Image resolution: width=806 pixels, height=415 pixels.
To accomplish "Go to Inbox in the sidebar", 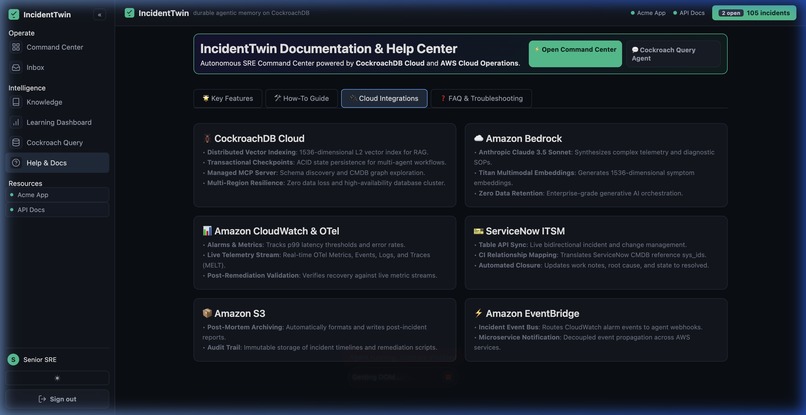I will point(57,67).
